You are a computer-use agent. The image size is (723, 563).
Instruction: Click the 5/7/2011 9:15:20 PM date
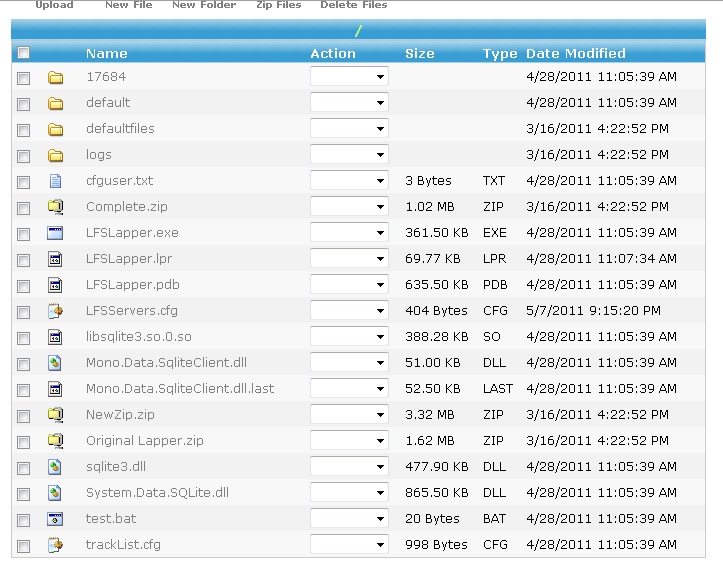pyautogui.click(x=593, y=310)
